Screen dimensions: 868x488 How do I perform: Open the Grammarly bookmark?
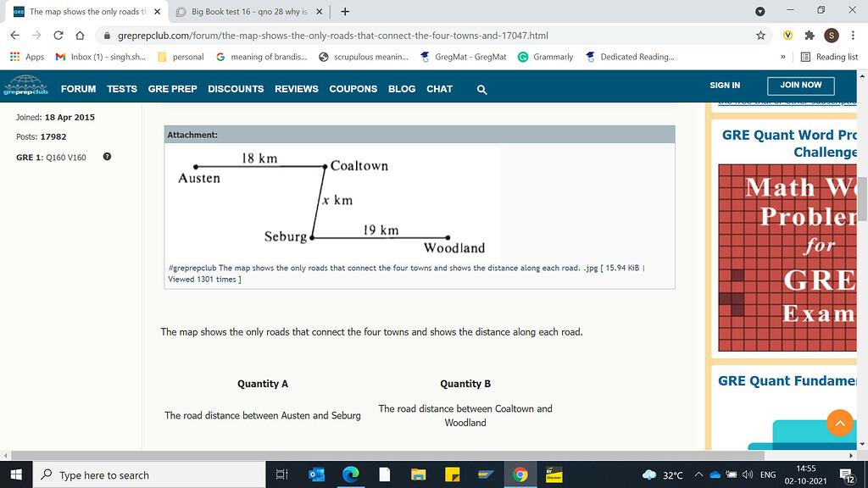click(546, 57)
